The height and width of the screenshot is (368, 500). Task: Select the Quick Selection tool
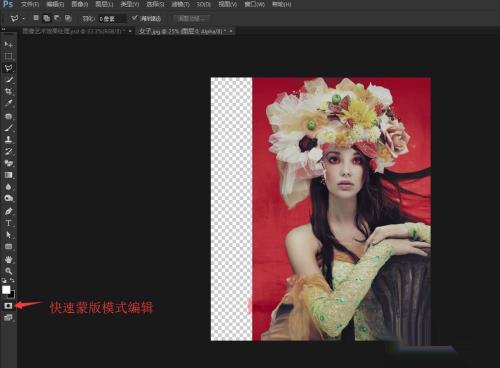(8, 80)
